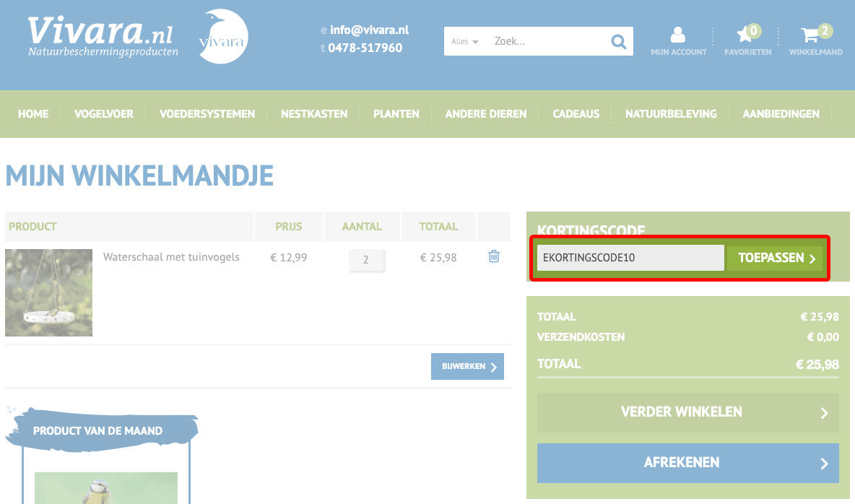
Task: Open the info@vivara.nl email link
Action: (x=369, y=30)
